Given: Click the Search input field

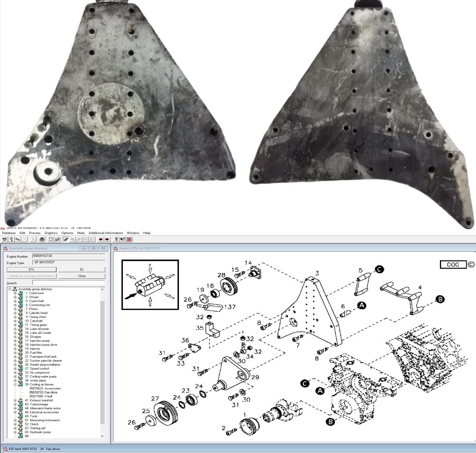Looking at the screenshot, I should pyautogui.click(x=68, y=283).
